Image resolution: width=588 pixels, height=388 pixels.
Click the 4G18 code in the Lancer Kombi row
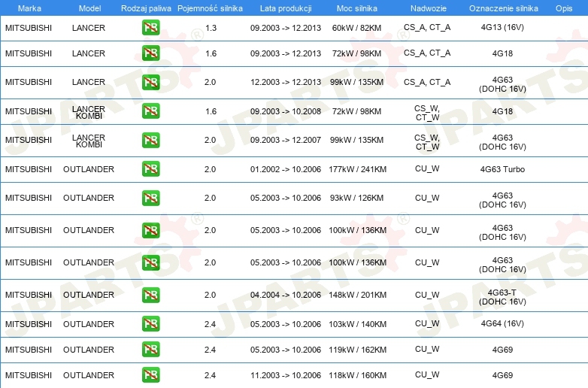pos(502,111)
